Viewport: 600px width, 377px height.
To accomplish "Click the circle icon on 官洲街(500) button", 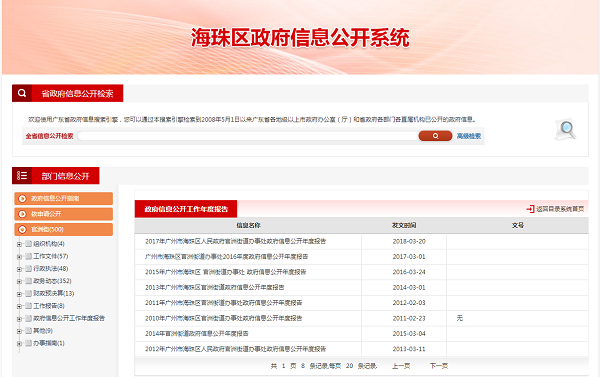I will 22,230.
